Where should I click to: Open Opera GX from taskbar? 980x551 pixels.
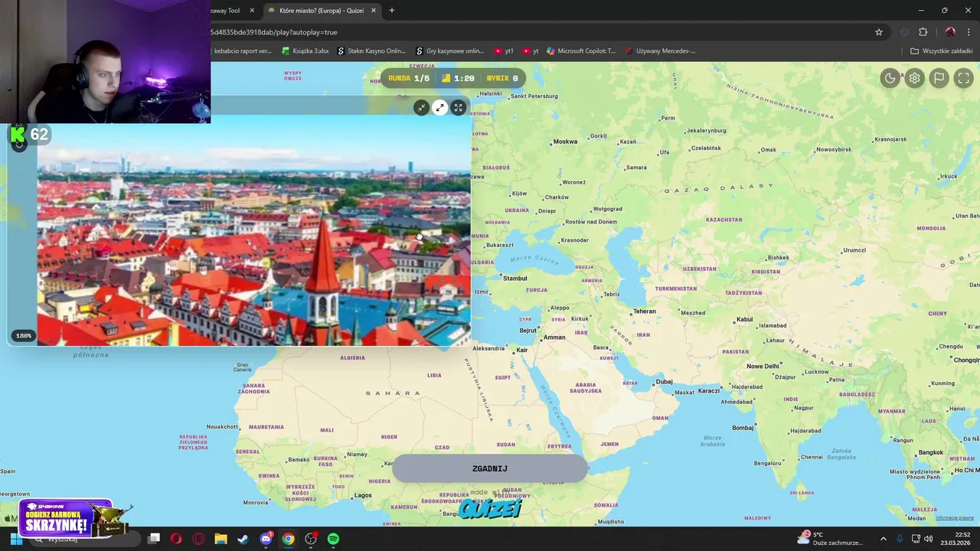[x=198, y=539]
